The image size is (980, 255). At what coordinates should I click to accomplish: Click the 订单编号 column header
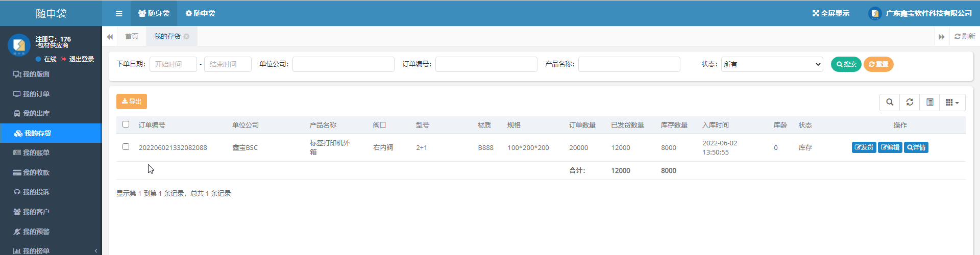[152, 125]
